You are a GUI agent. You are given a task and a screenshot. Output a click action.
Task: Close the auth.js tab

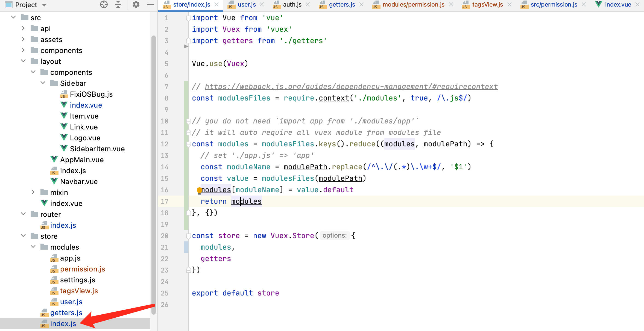tap(308, 5)
